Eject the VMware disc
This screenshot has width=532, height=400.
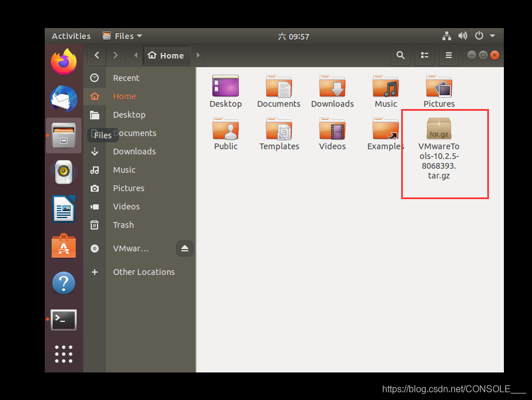[x=185, y=248]
